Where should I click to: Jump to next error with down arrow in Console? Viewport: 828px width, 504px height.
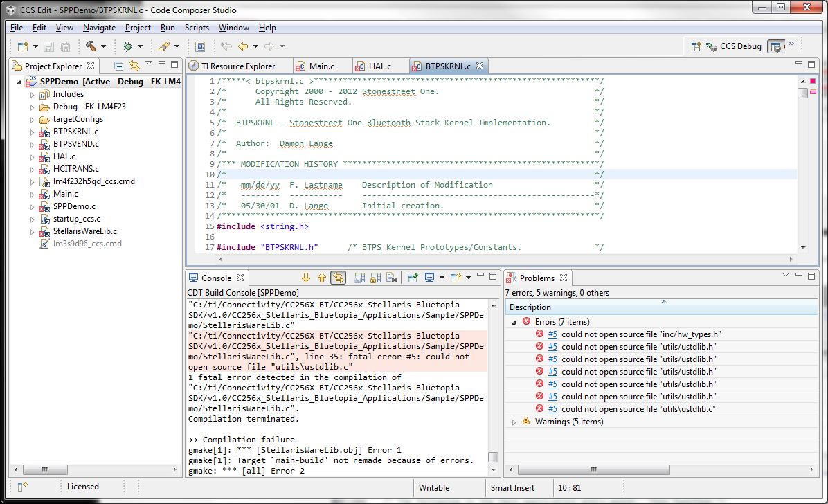[305, 278]
